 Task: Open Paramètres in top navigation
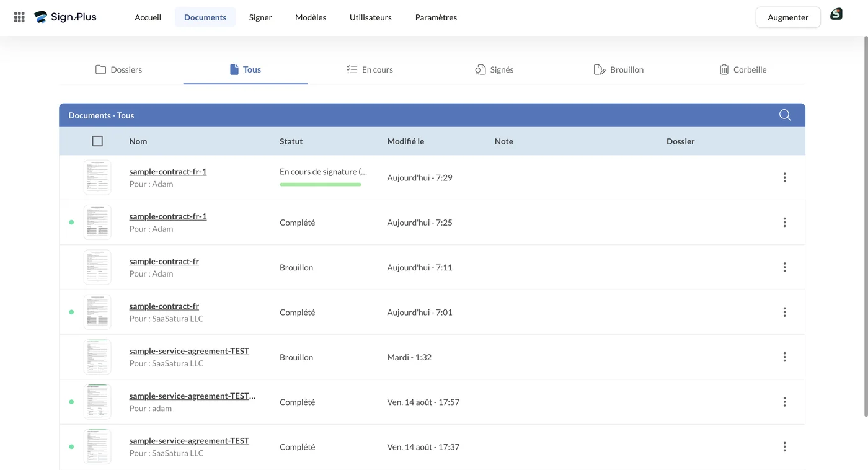tap(436, 17)
